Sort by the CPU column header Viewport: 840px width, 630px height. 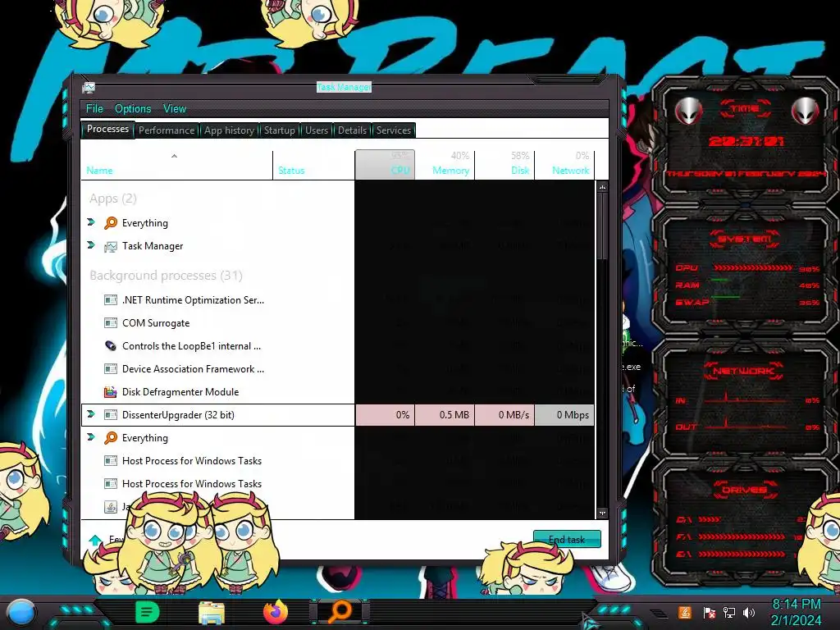click(x=385, y=165)
